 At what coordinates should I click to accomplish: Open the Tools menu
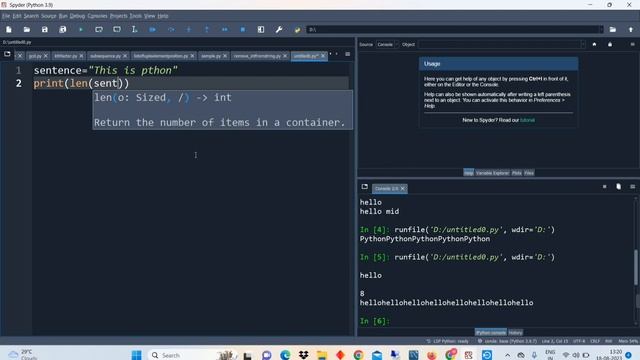point(136,16)
